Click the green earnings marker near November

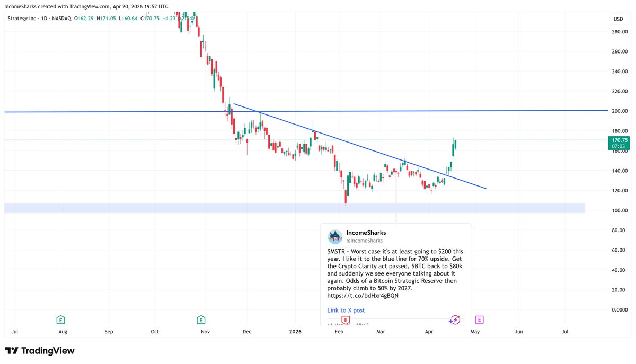click(x=201, y=319)
